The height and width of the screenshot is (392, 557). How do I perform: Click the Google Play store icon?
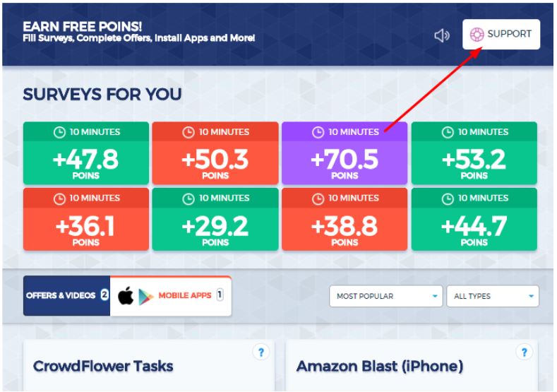[x=145, y=297]
